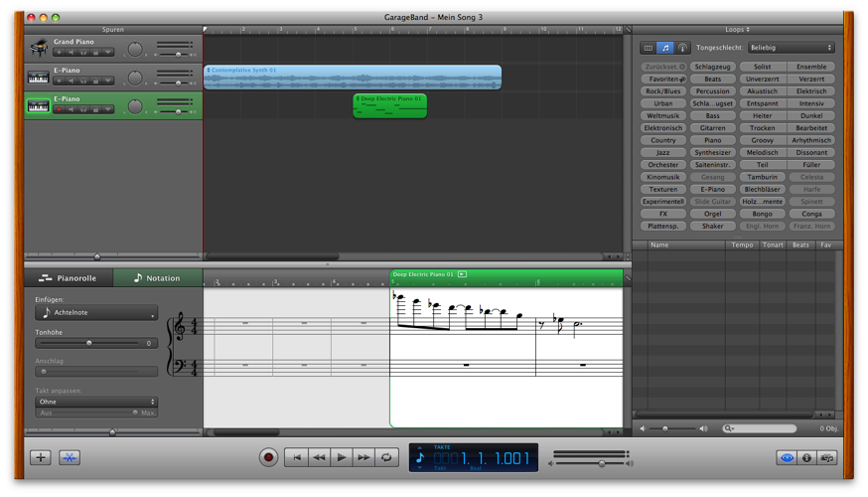Click the Grand Piano instrument icon
Viewport: 868px width, 497px height.
coord(39,48)
